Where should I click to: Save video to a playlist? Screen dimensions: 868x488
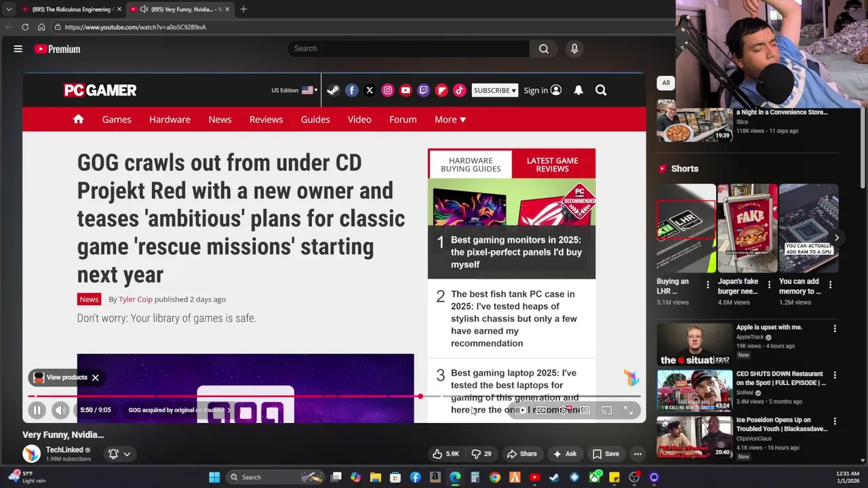[x=606, y=454]
